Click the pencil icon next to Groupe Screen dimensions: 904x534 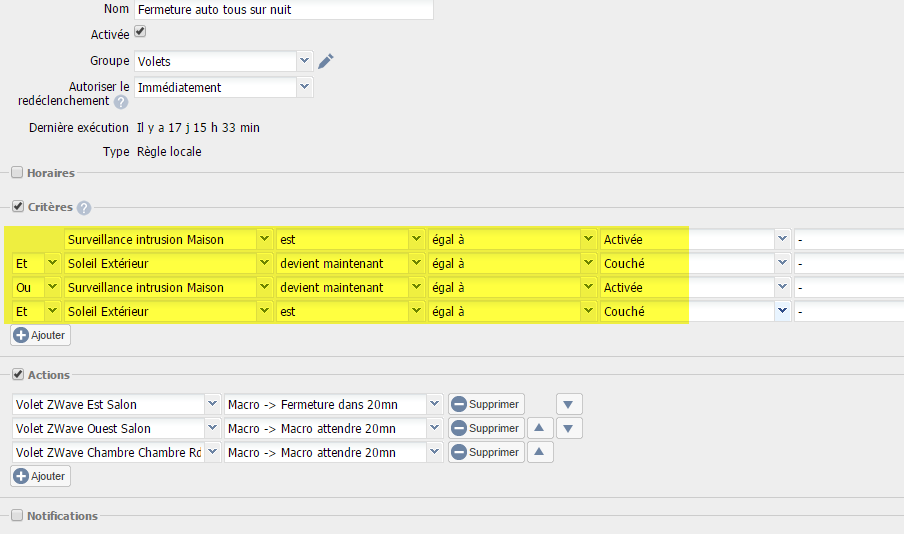click(325, 61)
